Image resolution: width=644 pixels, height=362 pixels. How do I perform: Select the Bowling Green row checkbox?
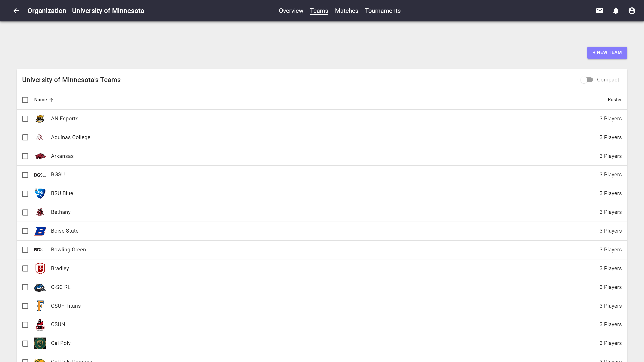[x=25, y=250]
